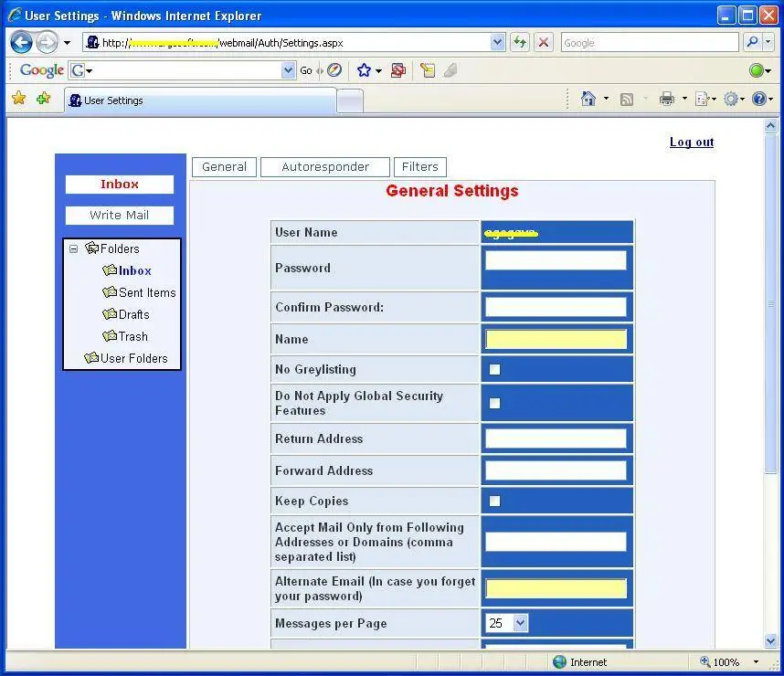Click the Favorites star icon

[18, 98]
